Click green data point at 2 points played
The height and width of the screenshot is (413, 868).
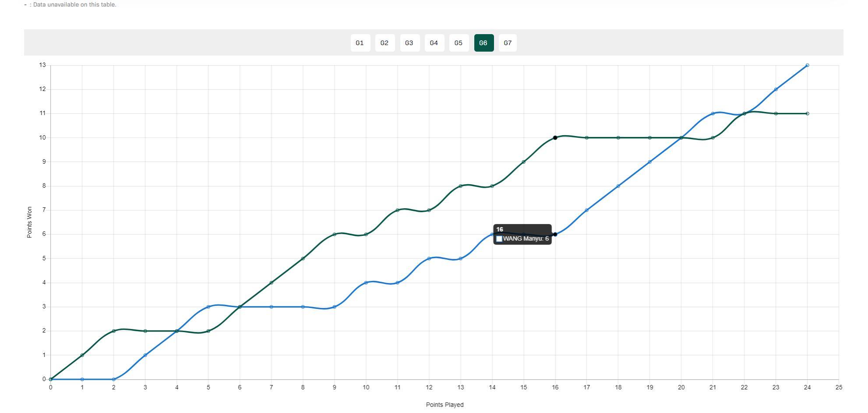point(114,331)
